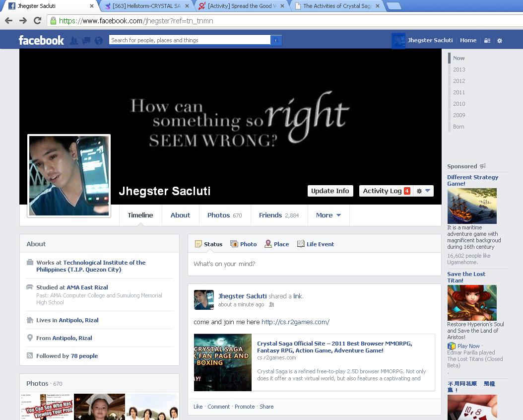Open the messages icon in header
Image resolution: width=523 pixels, height=420 pixels.
coord(86,41)
